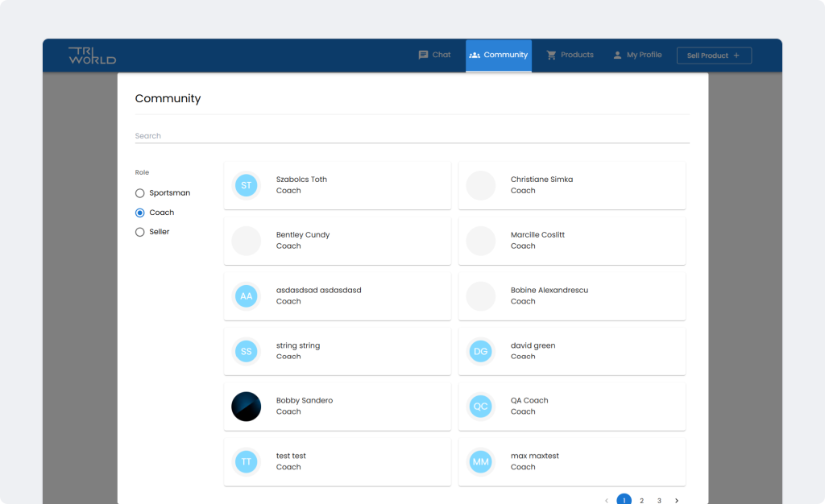The height and width of the screenshot is (504, 825).
Task: Click the TT avatar for test test
Action: coord(247,462)
